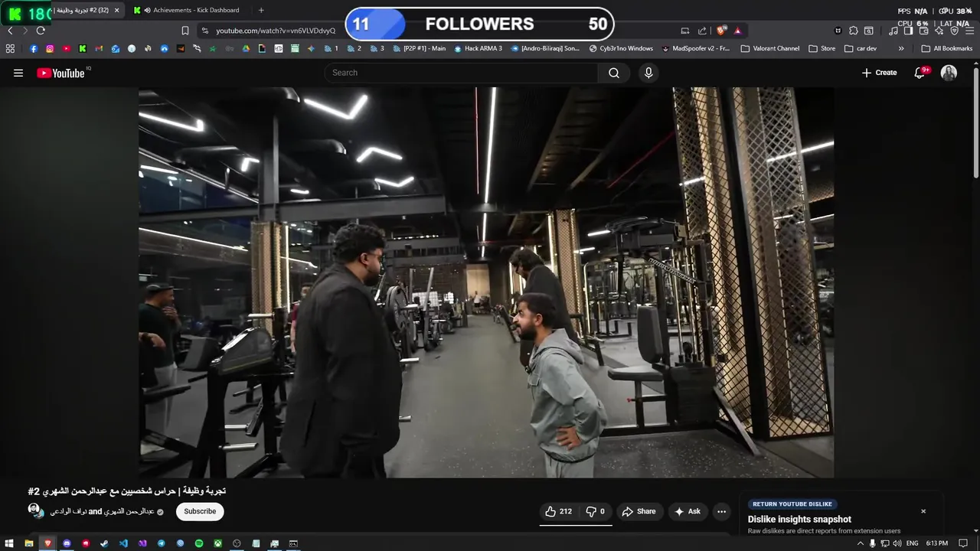
Task: Switch the ENG input language indicator
Action: (912, 543)
